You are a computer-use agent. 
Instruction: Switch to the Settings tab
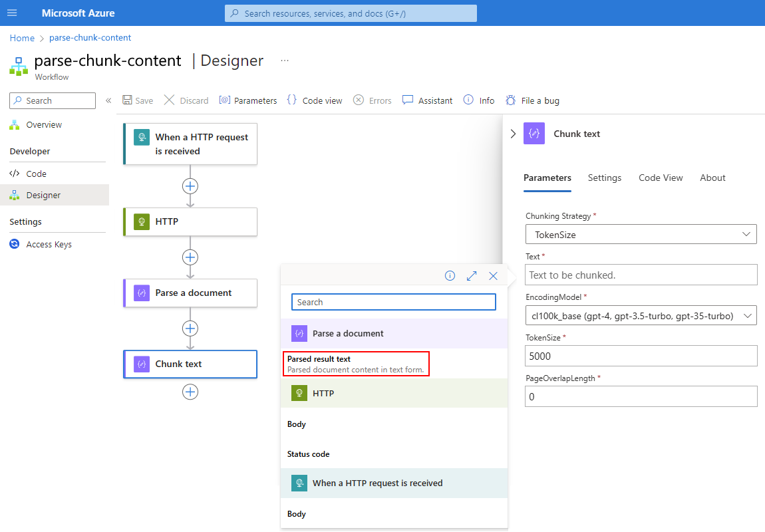pos(605,178)
